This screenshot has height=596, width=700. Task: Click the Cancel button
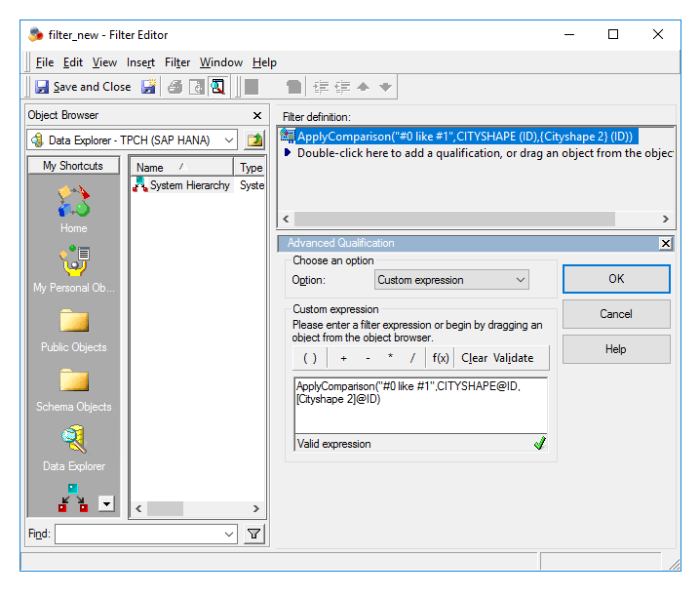coord(616,314)
